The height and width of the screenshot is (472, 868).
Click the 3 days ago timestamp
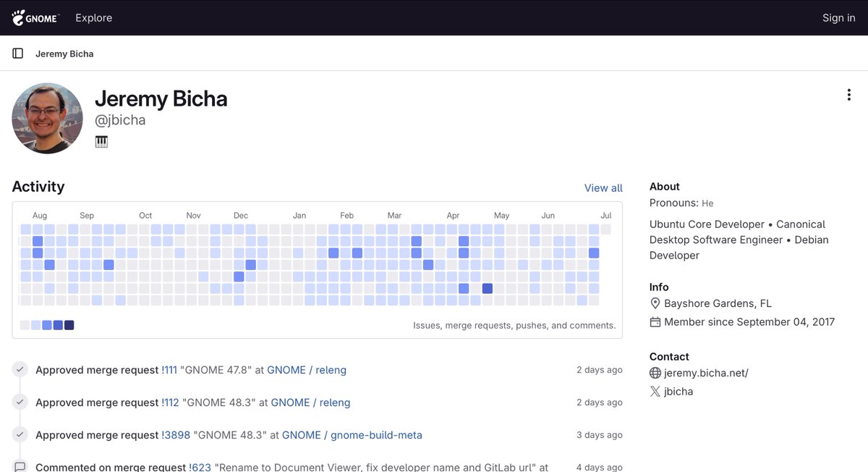coord(600,435)
